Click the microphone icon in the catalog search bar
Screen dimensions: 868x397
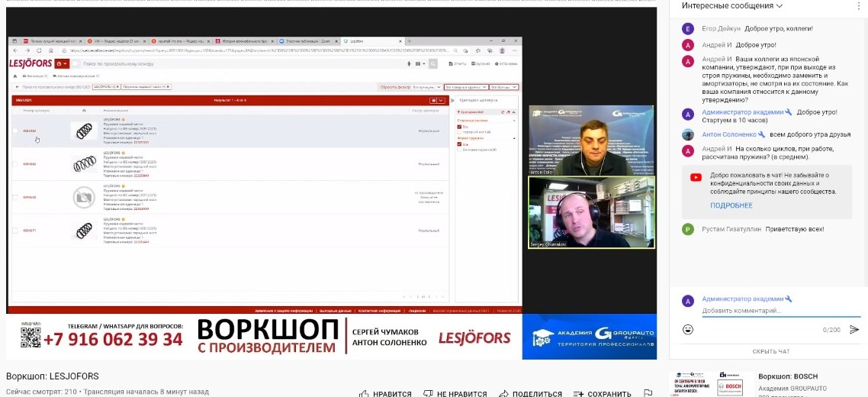click(409, 64)
